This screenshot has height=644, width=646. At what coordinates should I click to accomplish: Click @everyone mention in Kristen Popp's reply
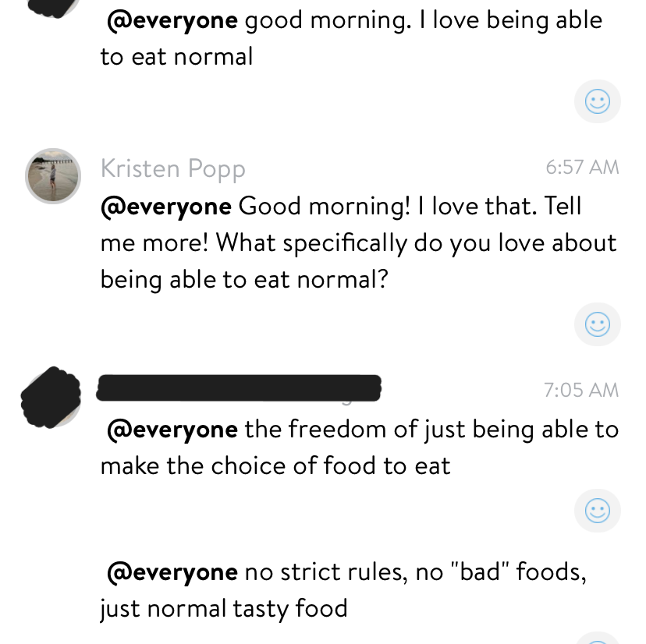point(166,207)
